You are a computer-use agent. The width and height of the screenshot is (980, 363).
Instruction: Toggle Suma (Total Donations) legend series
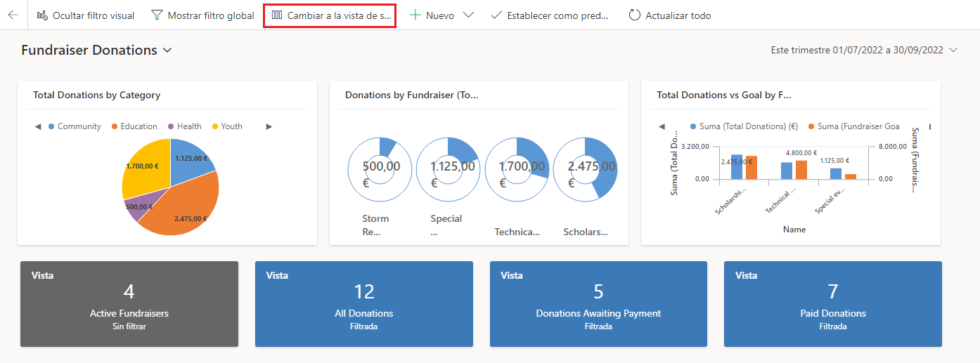[744, 126]
